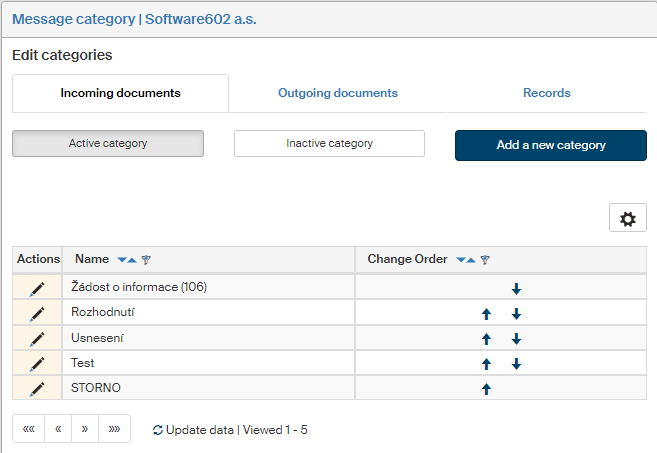The image size is (657, 453).
Task: Move Rozhodnutí down one position
Action: (516, 314)
